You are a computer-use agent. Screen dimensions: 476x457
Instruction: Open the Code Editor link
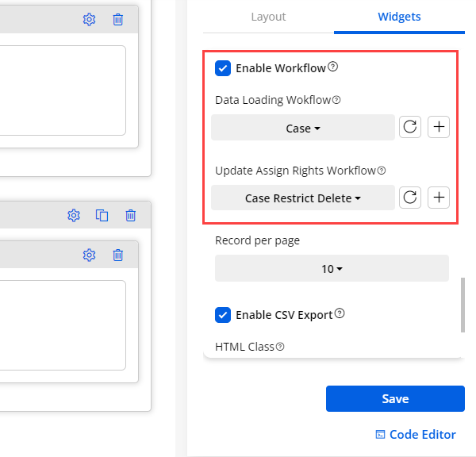tap(416, 434)
